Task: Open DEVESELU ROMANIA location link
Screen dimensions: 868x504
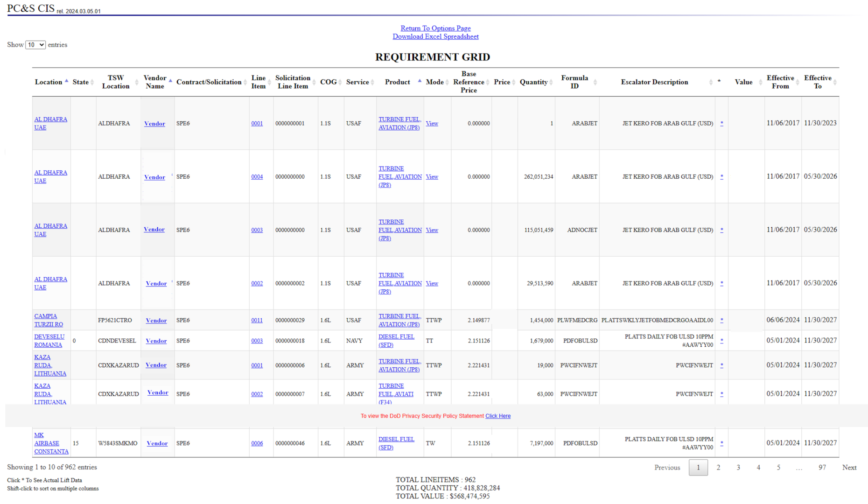Action: (49, 341)
